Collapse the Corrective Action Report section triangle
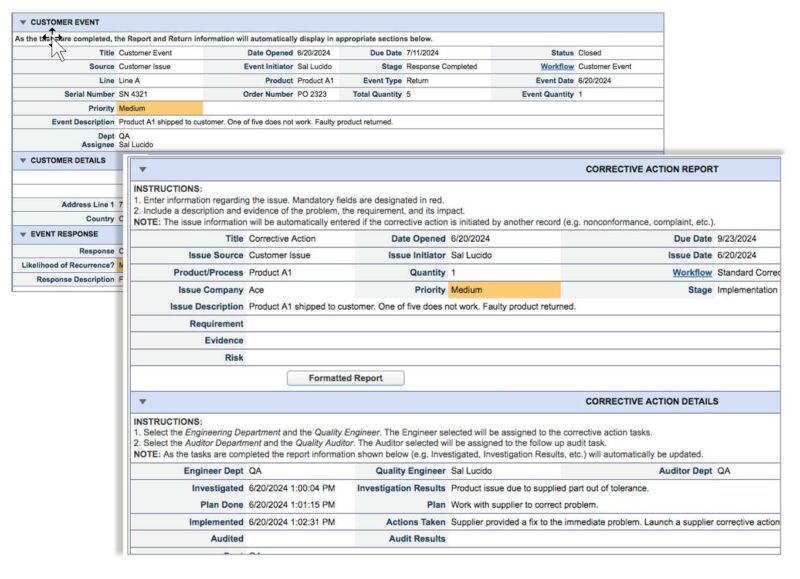 pos(143,169)
